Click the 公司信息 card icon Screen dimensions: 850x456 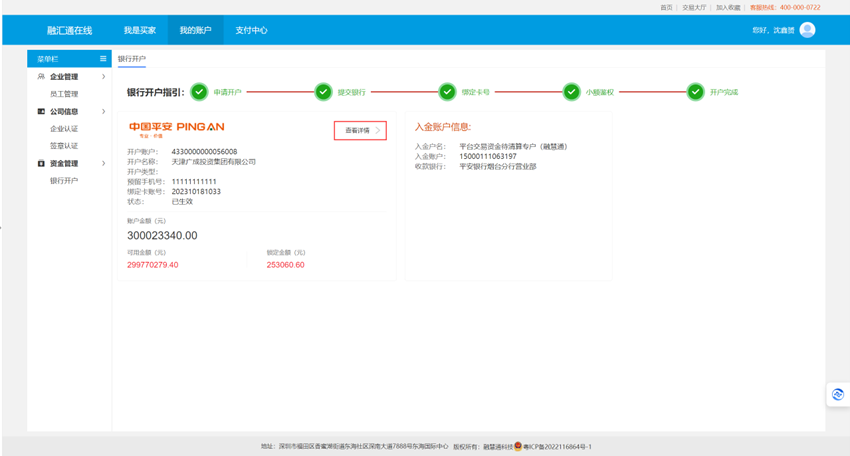pos(41,112)
